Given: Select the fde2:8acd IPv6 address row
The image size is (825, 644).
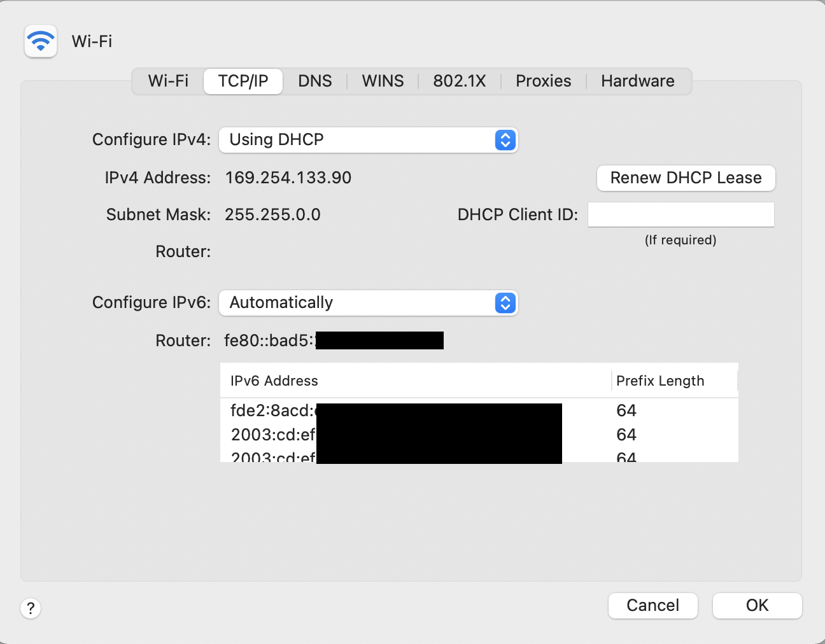Looking at the screenshot, I should tap(479, 410).
